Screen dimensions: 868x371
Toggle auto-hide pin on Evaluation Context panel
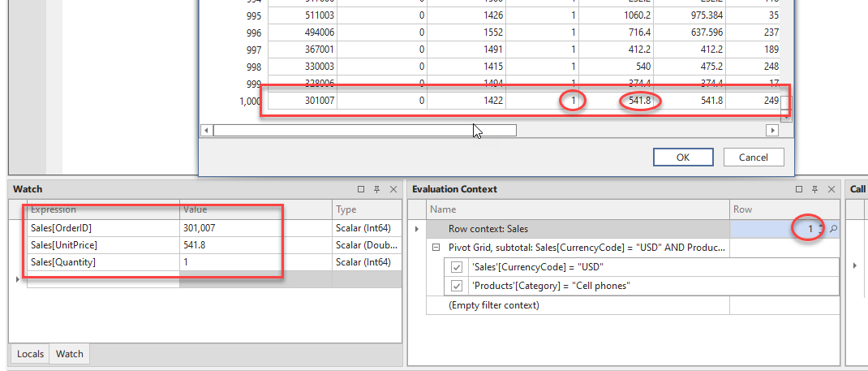814,189
